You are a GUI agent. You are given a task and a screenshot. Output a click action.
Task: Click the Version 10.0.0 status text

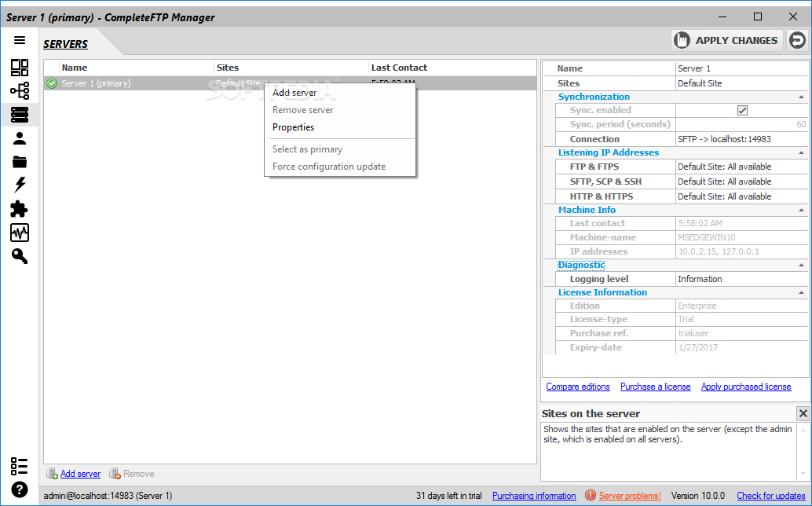pyautogui.click(x=697, y=496)
